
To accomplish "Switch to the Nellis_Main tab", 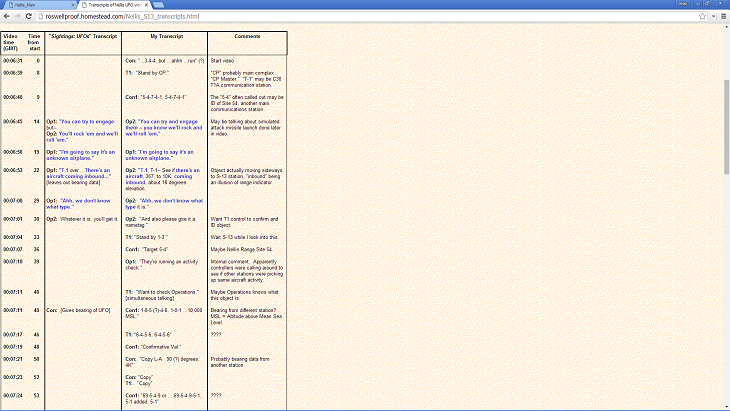I will [35, 5].
